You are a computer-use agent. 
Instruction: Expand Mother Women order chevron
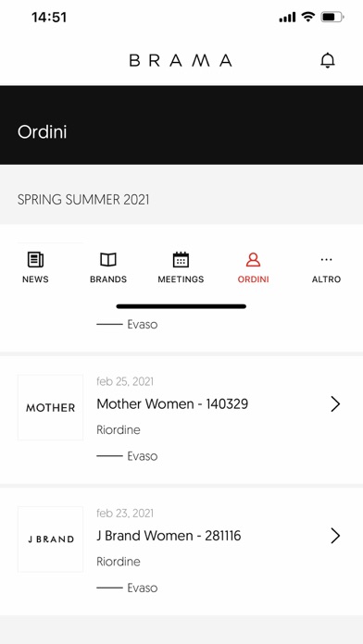pos(335,404)
